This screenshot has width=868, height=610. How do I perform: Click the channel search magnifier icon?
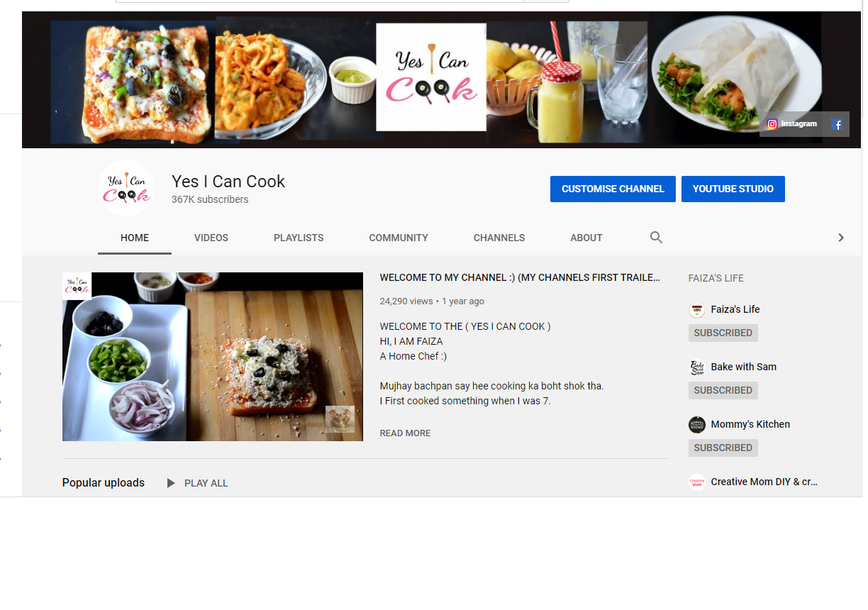(657, 238)
